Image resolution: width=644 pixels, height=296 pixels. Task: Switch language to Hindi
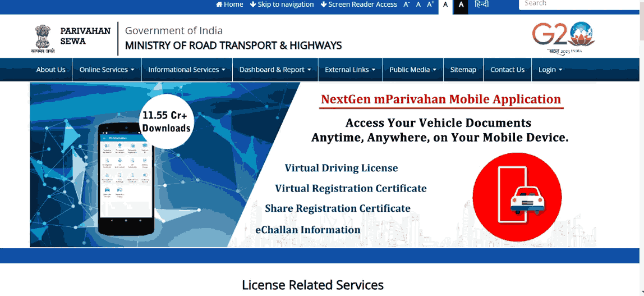coord(482,4)
